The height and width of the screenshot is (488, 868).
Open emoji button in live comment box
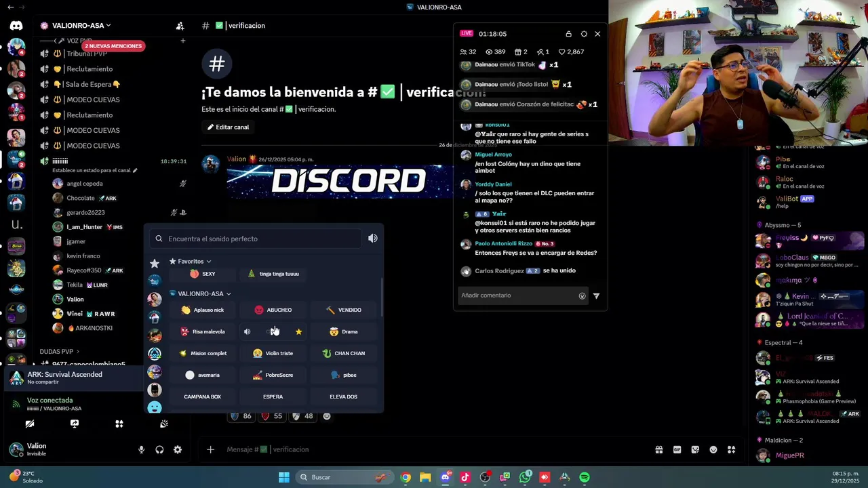coord(582,296)
